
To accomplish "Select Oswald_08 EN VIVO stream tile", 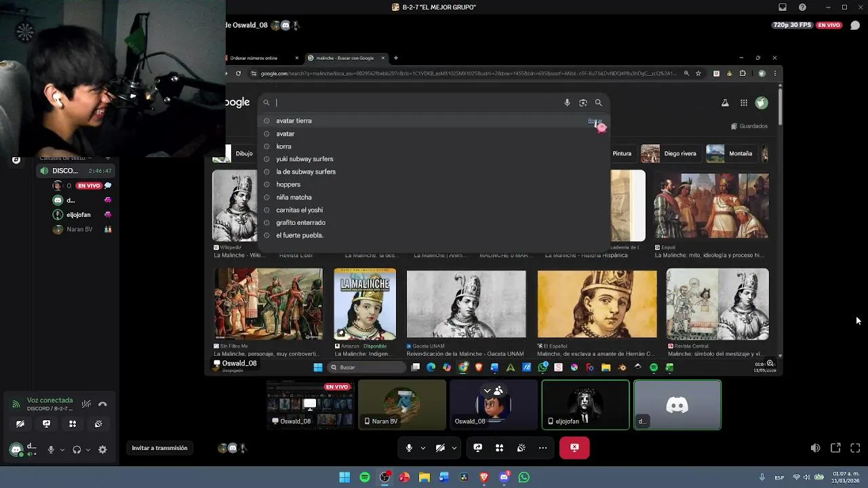I will click(x=310, y=405).
